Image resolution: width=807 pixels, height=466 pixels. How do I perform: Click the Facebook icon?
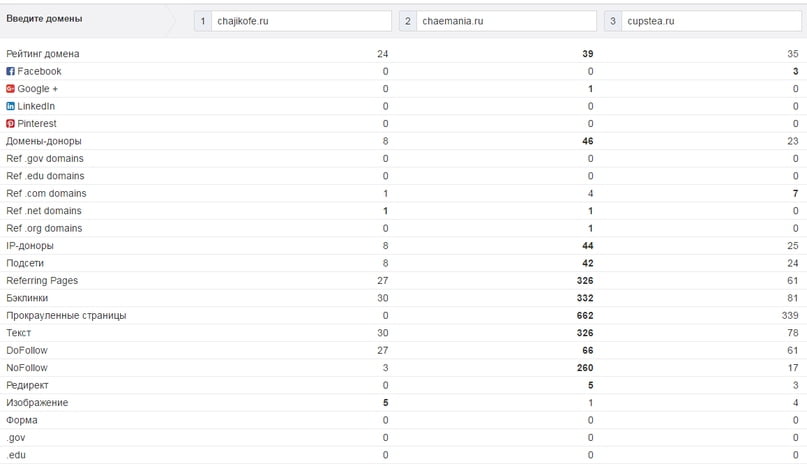[x=10, y=72]
